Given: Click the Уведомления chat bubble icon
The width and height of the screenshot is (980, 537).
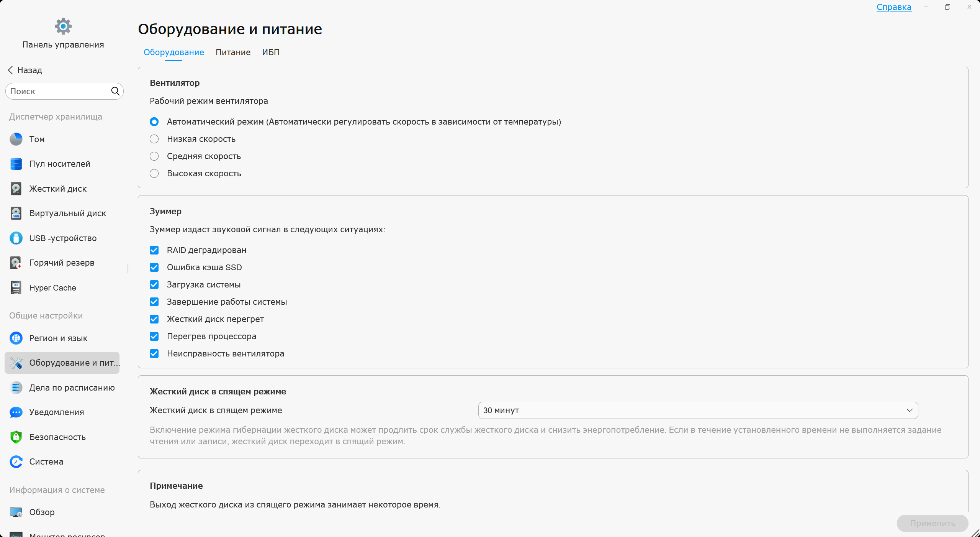Looking at the screenshot, I should point(16,412).
